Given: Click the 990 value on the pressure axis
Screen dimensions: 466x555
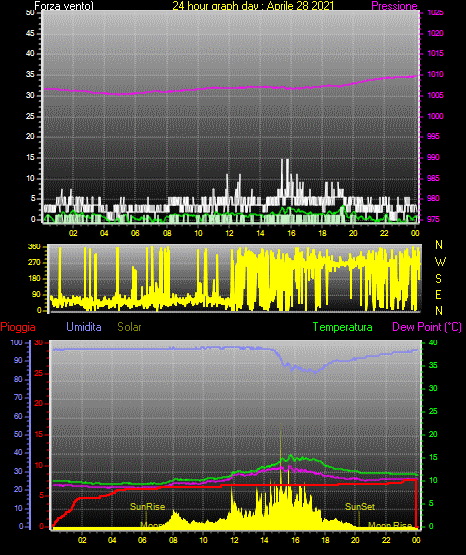Looking at the screenshot, I should 433,157.
